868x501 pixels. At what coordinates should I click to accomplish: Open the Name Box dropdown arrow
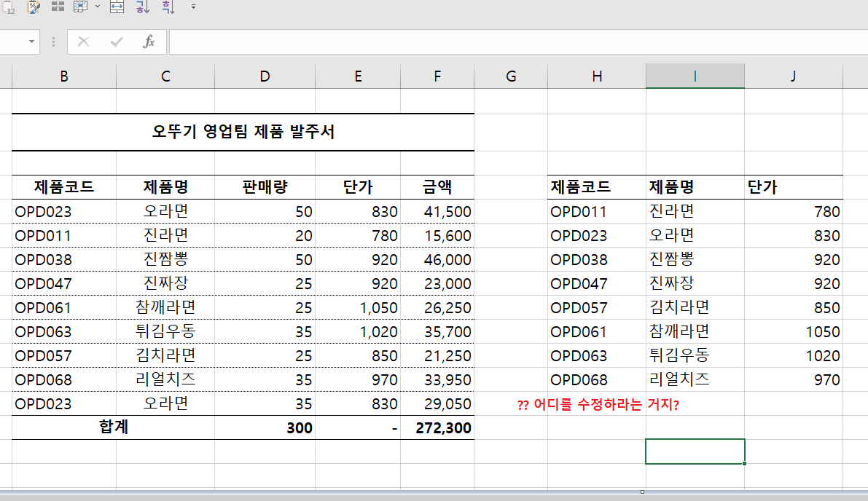coord(31,42)
